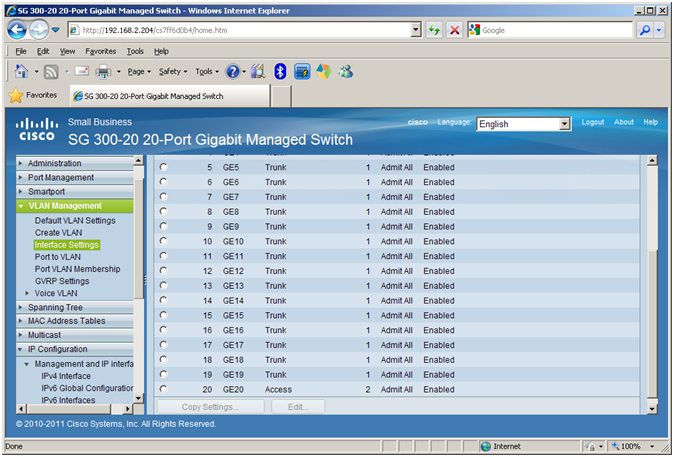Viewport: 674px width, 457px height.
Task: Run the search with the magnifier icon
Action: click(x=645, y=30)
